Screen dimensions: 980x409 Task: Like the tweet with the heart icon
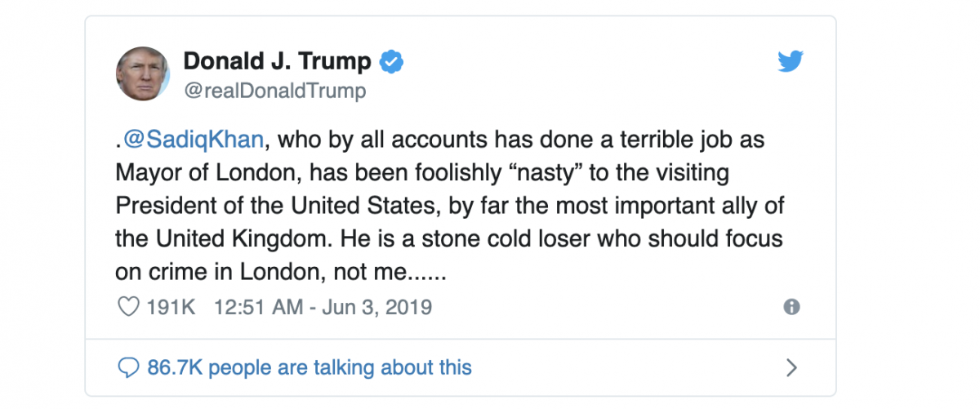pos(127,307)
